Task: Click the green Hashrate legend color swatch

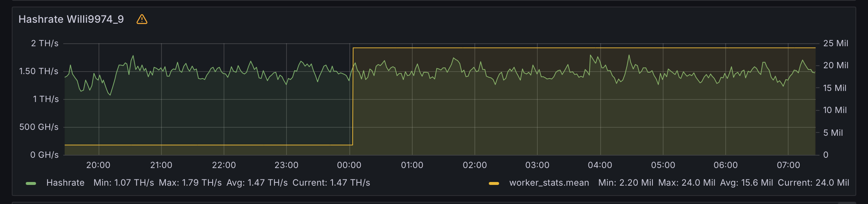Action: tap(31, 183)
